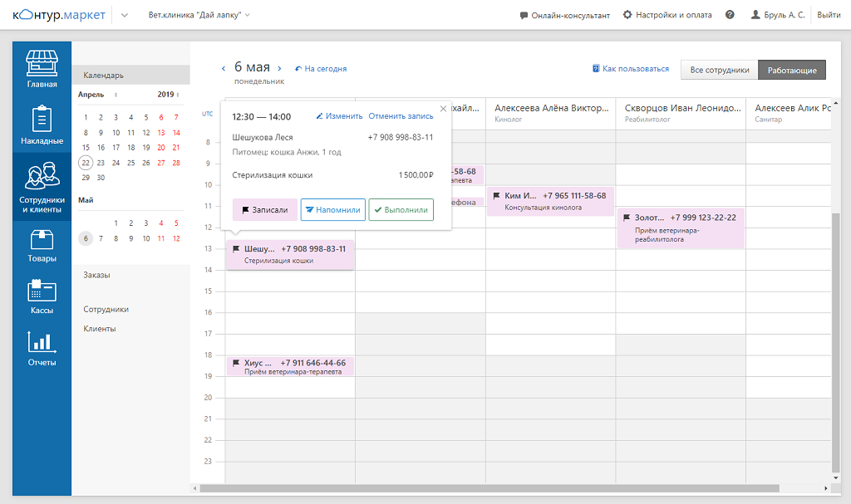The width and height of the screenshot is (851, 504).
Task: Open month selector Апрель
Action: tap(98, 95)
